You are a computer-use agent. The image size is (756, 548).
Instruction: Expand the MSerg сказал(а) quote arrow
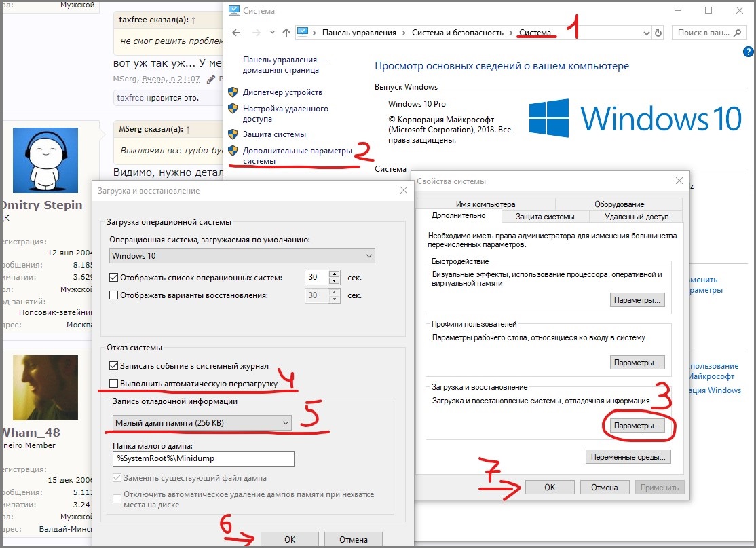[187, 129]
